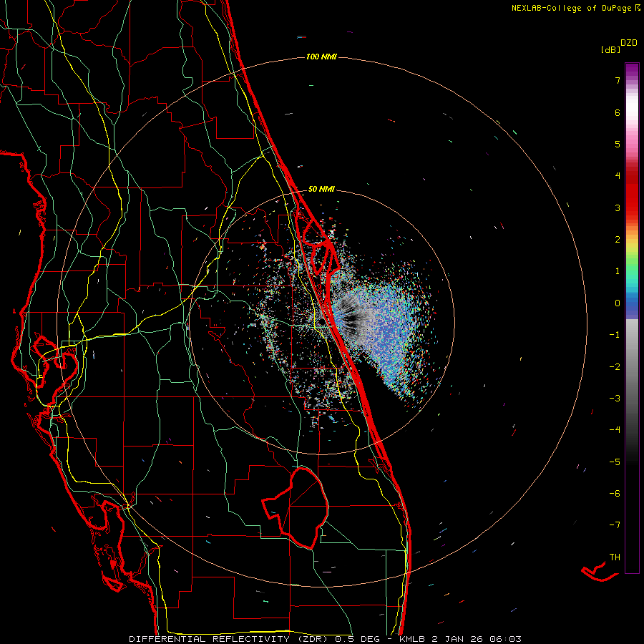Viewport: 644px width, 644px height.
Task: Click the -1 value on the color scale
Action: coord(615,335)
